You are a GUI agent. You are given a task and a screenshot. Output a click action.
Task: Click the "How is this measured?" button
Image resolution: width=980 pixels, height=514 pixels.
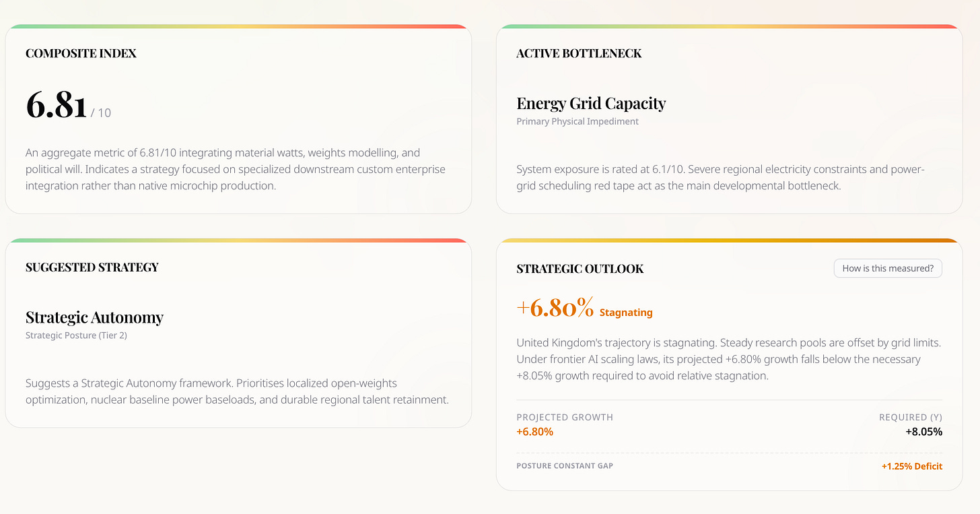coord(888,268)
